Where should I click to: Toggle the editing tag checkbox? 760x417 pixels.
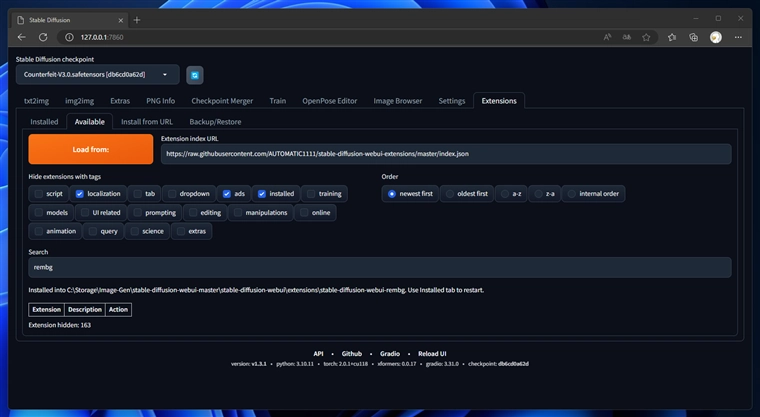pos(193,212)
